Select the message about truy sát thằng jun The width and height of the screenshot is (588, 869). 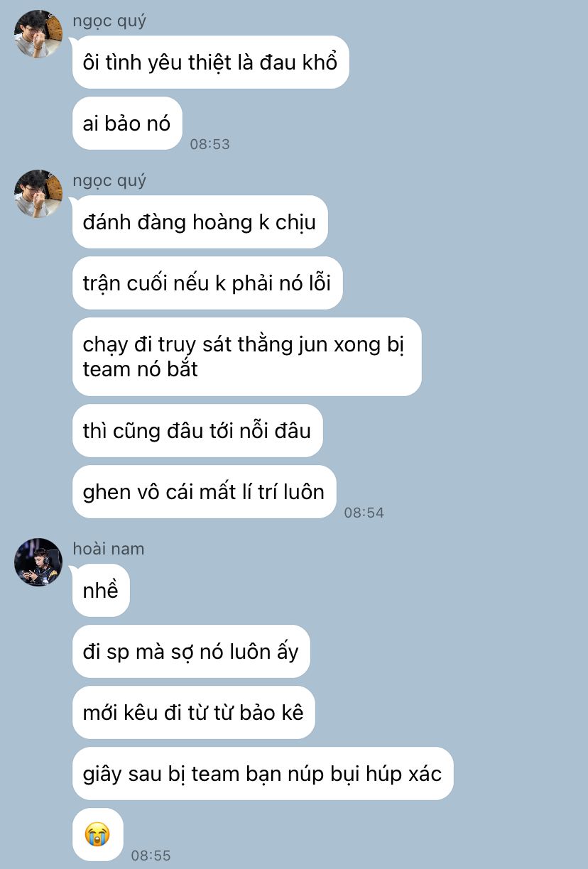247,357
